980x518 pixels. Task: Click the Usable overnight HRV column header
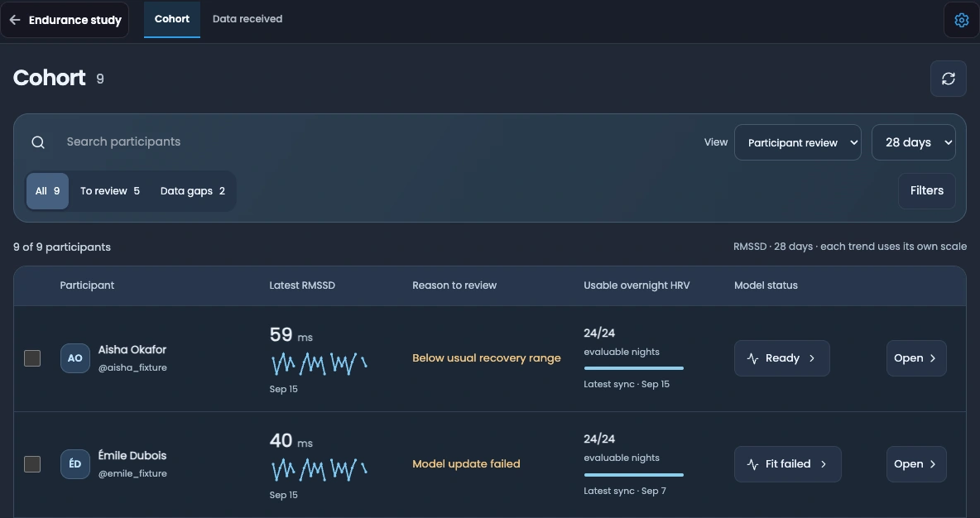(x=637, y=285)
